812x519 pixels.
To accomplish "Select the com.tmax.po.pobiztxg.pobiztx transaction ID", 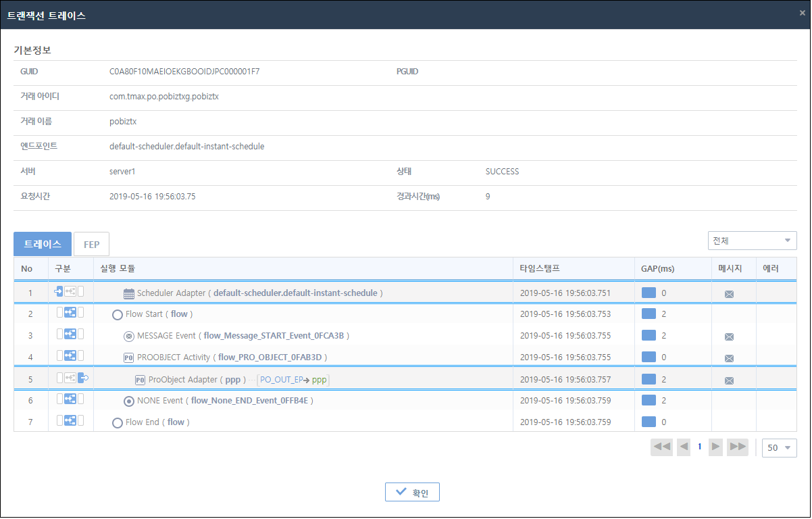I will click(164, 97).
